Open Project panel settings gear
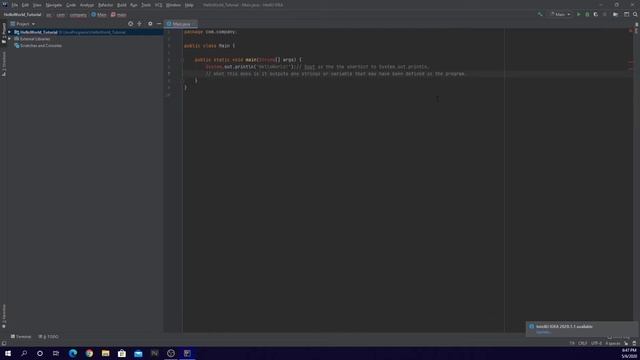 click(x=150, y=24)
